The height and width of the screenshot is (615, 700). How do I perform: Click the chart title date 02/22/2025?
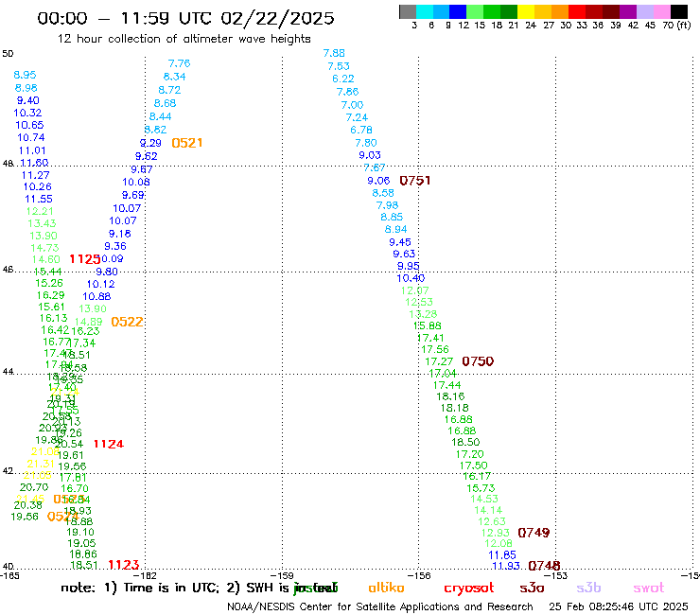277,19
